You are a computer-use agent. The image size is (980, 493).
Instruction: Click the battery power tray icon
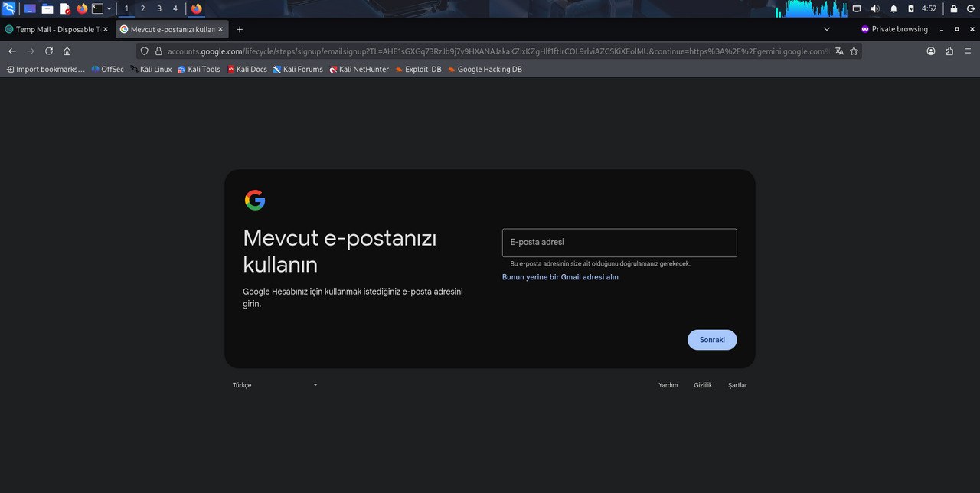[911, 8]
